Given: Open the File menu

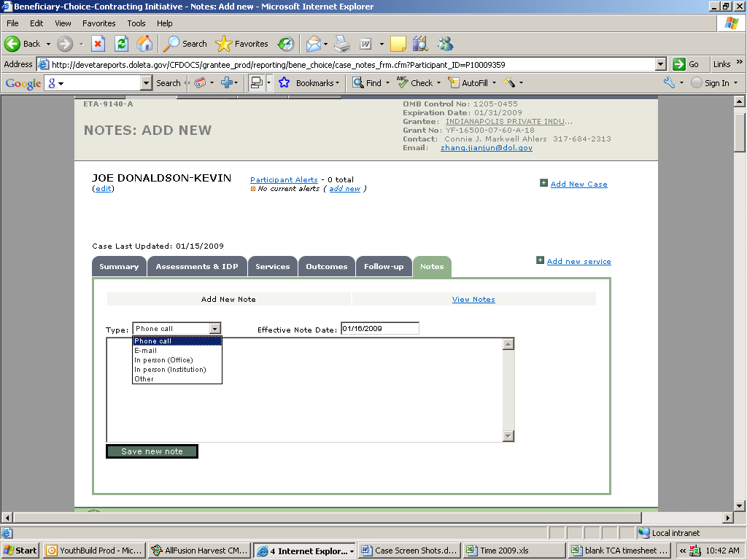Looking at the screenshot, I should click(12, 23).
